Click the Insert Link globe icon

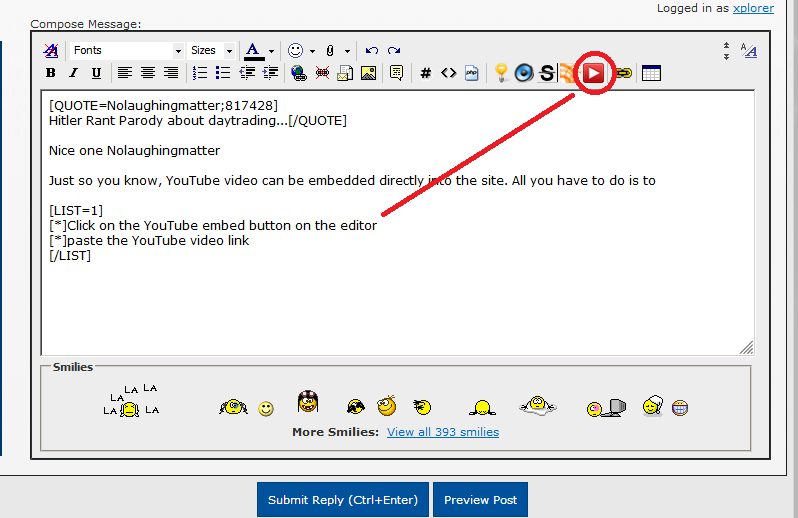tap(299, 73)
